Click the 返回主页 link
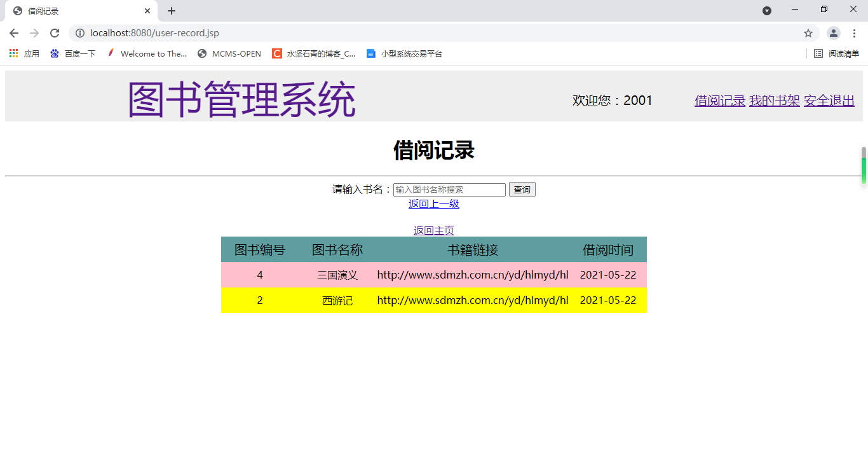This screenshot has width=868, height=463. tap(433, 230)
